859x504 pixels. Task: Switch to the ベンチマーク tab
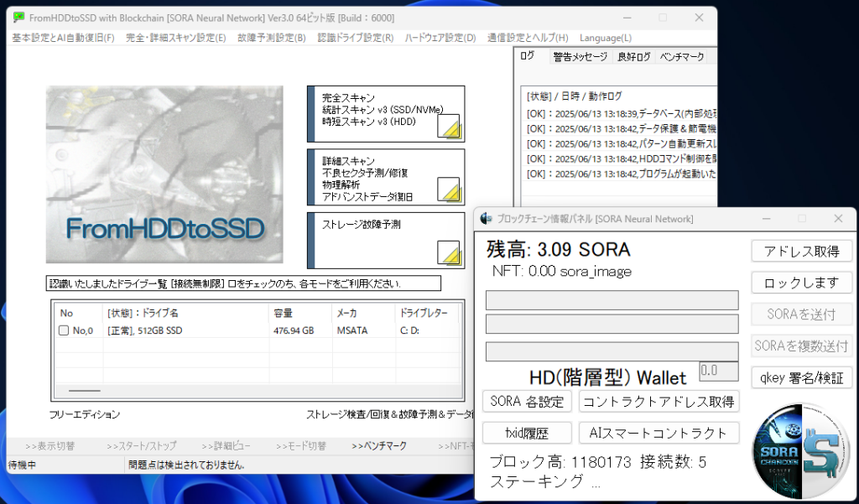(x=681, y=56)
